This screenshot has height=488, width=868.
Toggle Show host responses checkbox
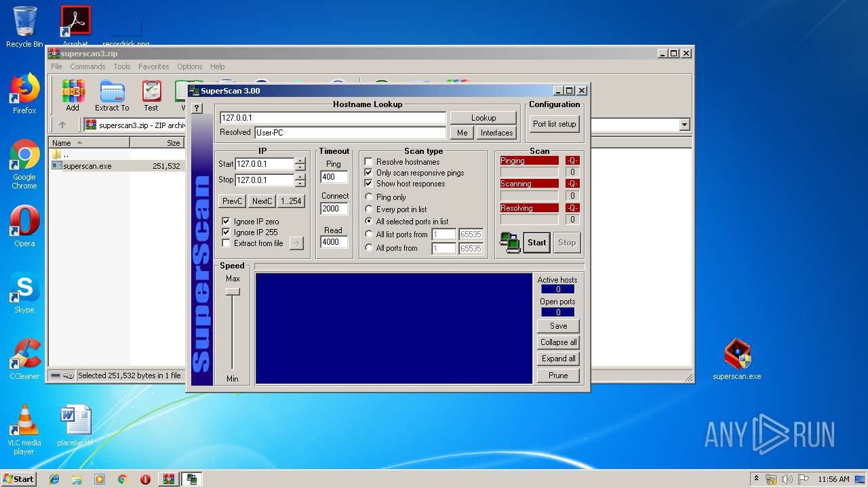pos(369,184)
